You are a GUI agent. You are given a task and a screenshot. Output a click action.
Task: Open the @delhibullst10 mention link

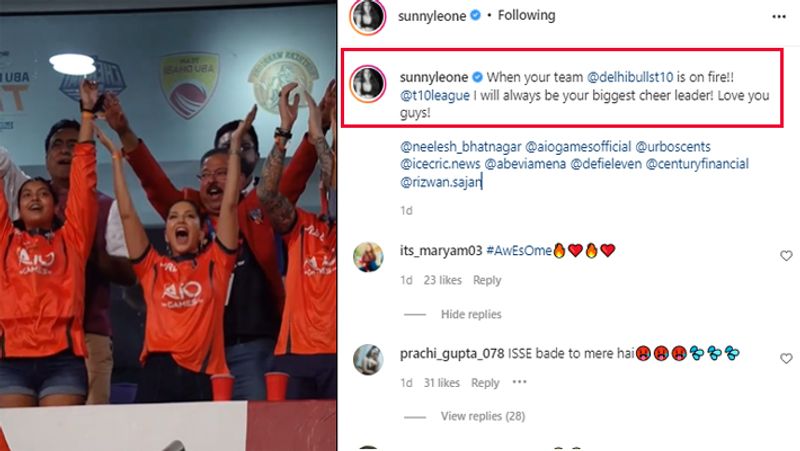point(630,77)
